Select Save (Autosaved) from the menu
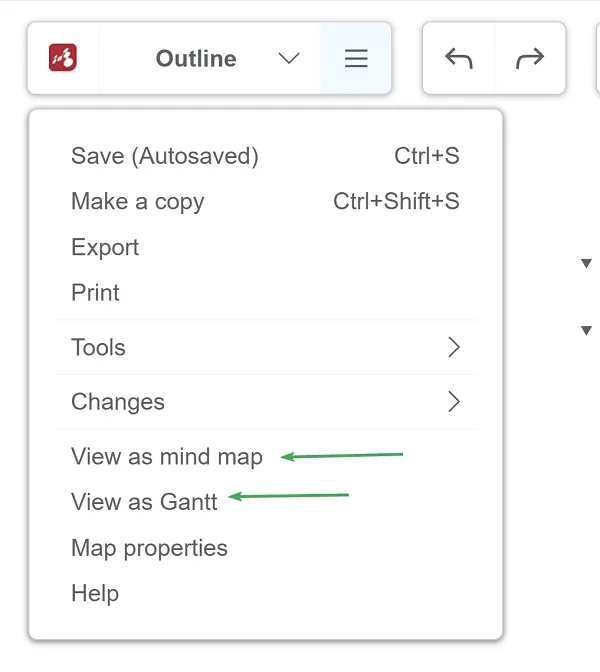The height and width of the screenshot is (672, 600). [x=165, y=156]
